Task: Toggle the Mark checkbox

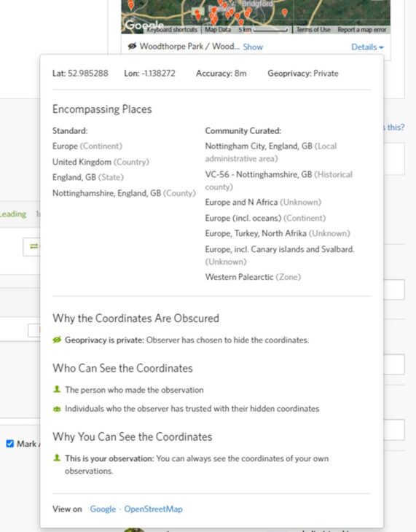Action: pyautogui.click(x=10, y=443)
